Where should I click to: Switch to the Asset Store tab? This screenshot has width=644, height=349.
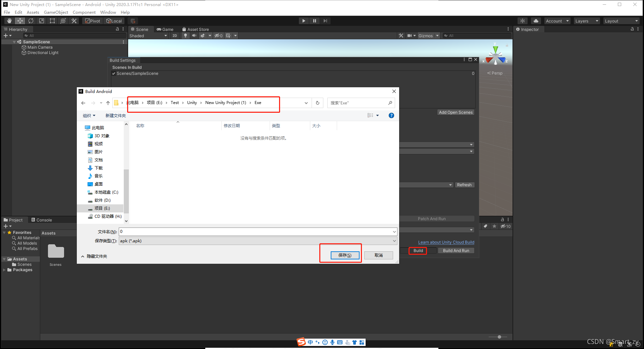[x=196, y=30]
